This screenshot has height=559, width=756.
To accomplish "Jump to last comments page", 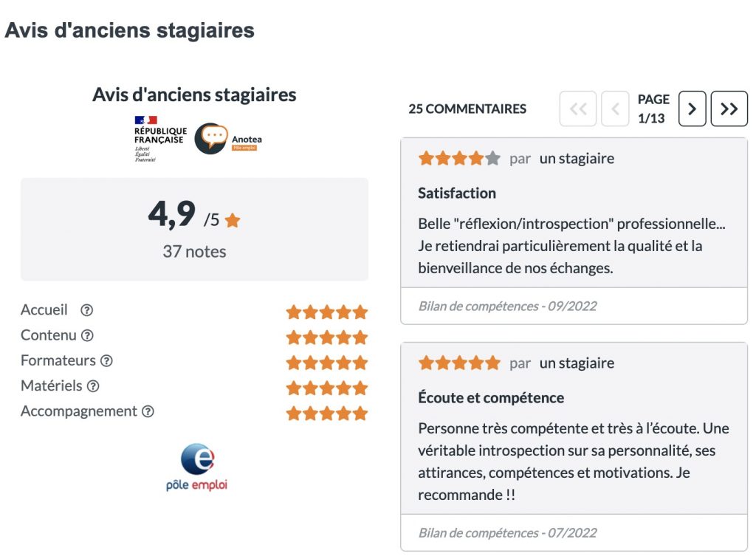I will (729, 109).
